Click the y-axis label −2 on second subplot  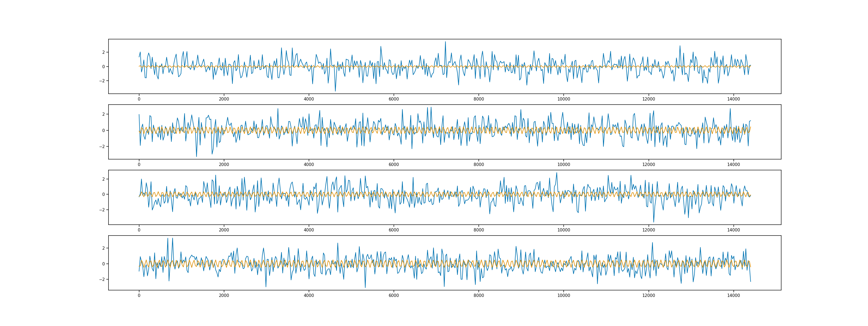[102, 146]
